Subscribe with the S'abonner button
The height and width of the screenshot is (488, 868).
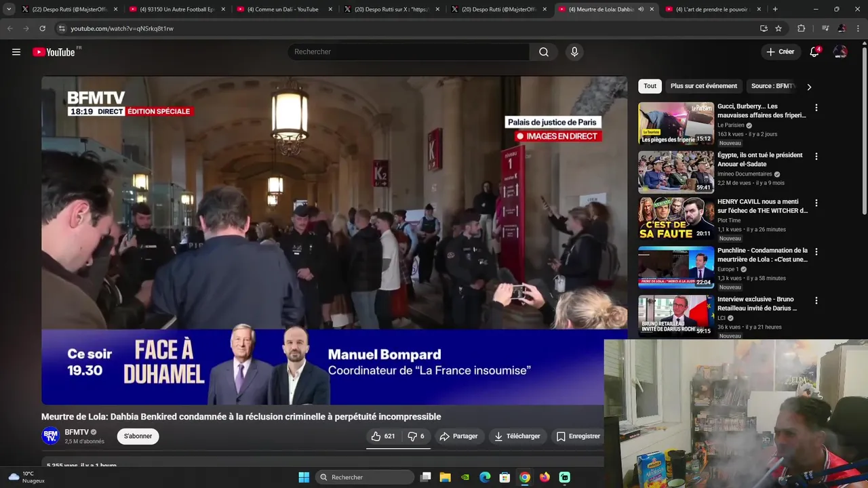click(x=138, y=436)
